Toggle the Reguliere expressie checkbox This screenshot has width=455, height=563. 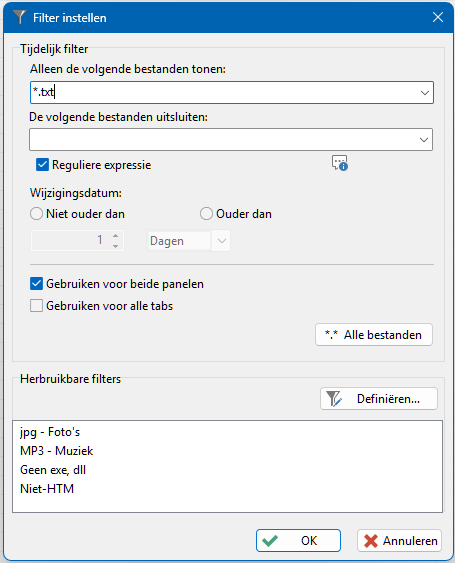tap(42, 165)
